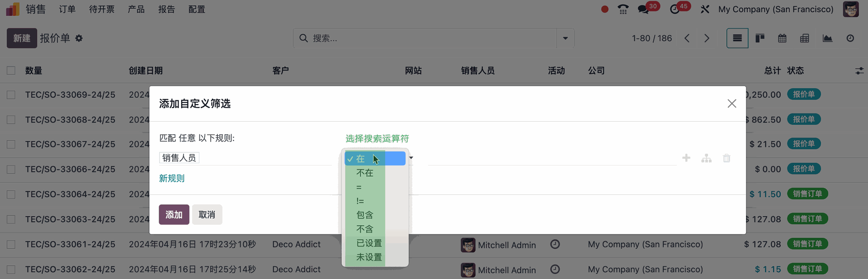Viewport: 868px width, 279px height.
Task: Open the activity clock view
Action: coord(850,38)
